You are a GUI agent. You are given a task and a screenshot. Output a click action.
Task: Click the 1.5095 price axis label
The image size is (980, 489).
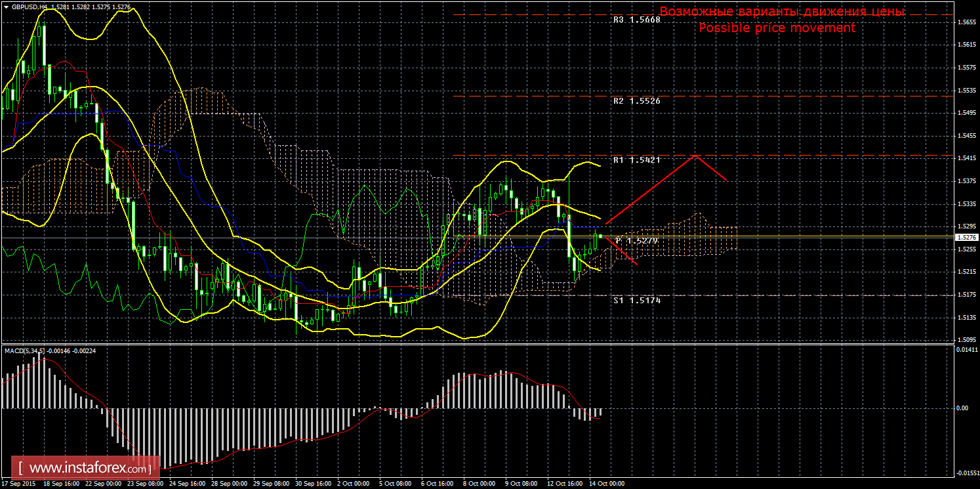tap(965, 339)
